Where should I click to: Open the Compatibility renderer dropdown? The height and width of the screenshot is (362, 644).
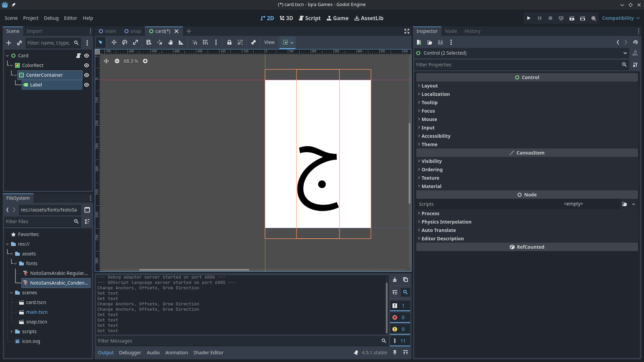pyautogui.click(x=621, y=18)
